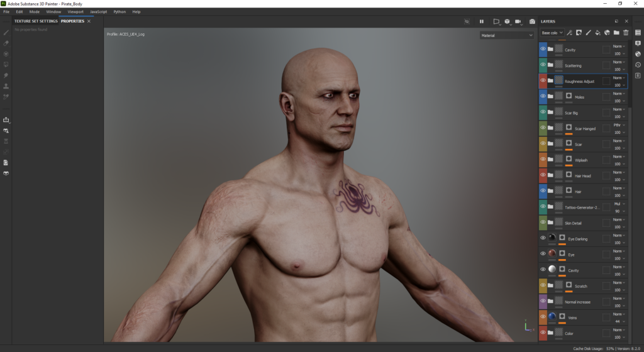The image size is (644, 352).
Task: Open the Viewport menu
Action: point(75,12)
